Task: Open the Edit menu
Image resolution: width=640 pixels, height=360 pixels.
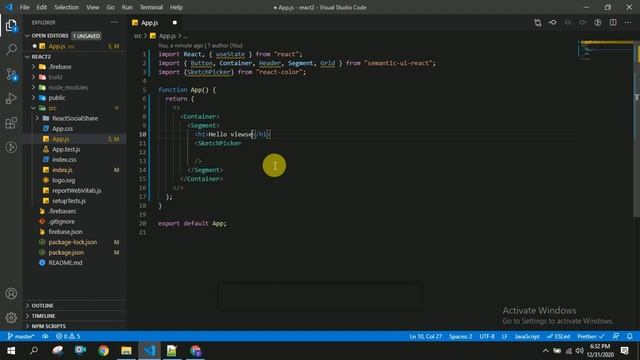Action: 42,7
